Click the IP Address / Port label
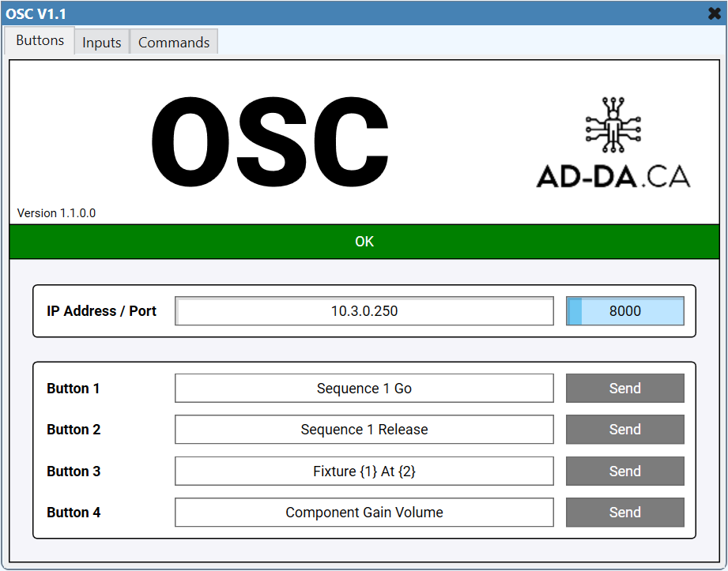The width and height of the screenshot is (728, 571). (x=101, y=310)
